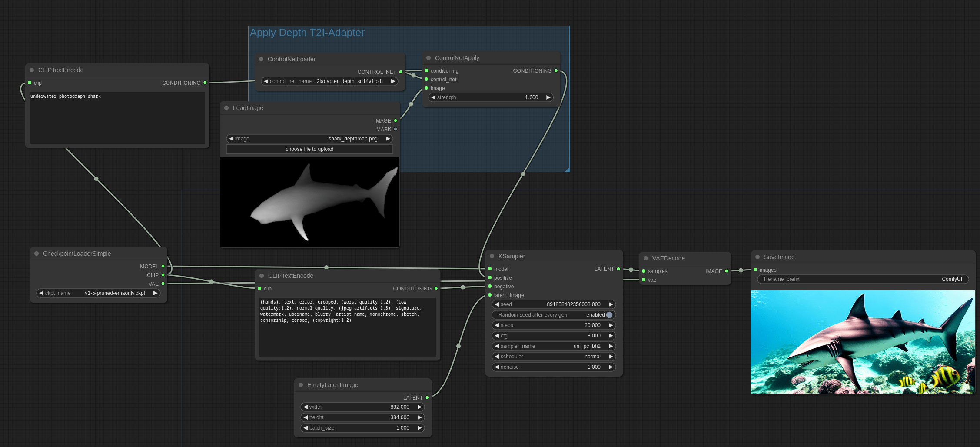Collapse the ControlNetApply node circle
980x447 pixels.
(x=428, y=57)
